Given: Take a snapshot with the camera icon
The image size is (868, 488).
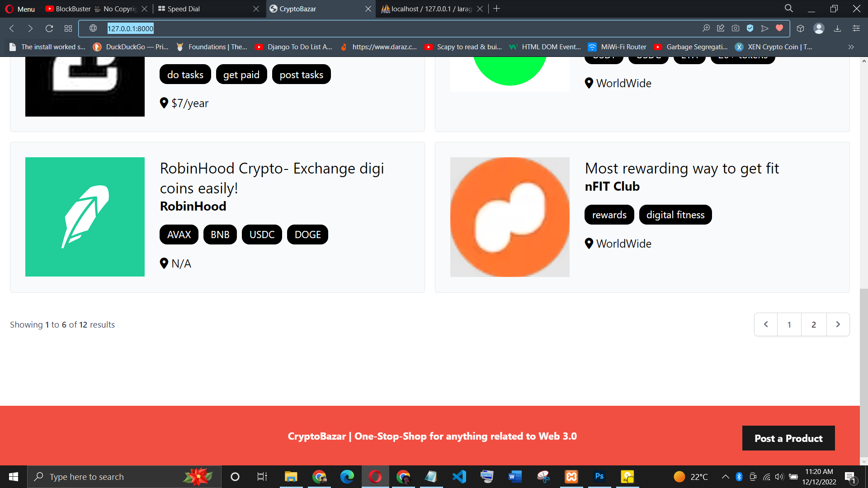Looking at the screenshot, I should (736, 28).
